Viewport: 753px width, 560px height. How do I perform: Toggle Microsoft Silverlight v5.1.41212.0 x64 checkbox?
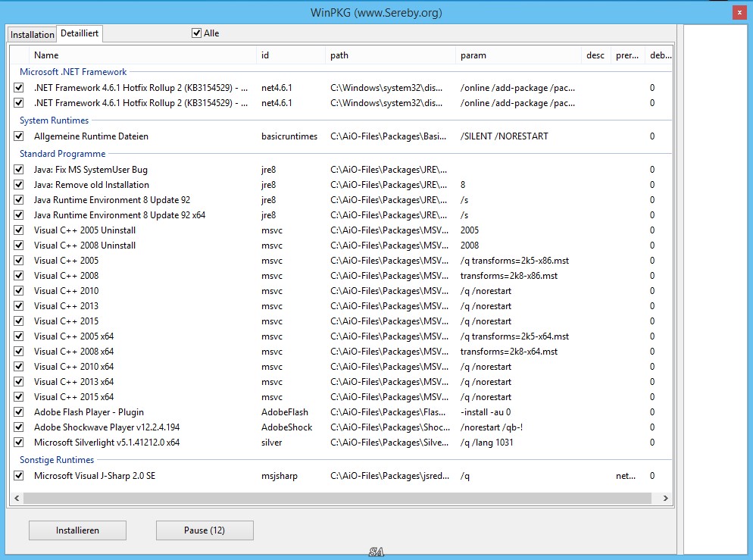(19, 443)
